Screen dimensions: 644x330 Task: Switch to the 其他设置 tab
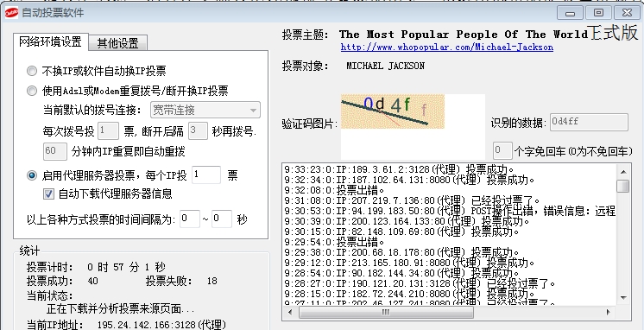click(x=118, y=43)
